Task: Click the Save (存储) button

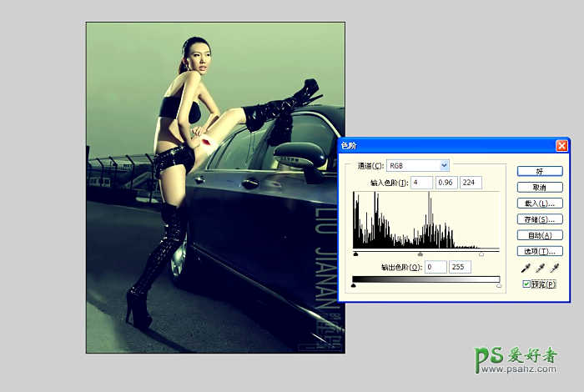Action: pos(539,219)
